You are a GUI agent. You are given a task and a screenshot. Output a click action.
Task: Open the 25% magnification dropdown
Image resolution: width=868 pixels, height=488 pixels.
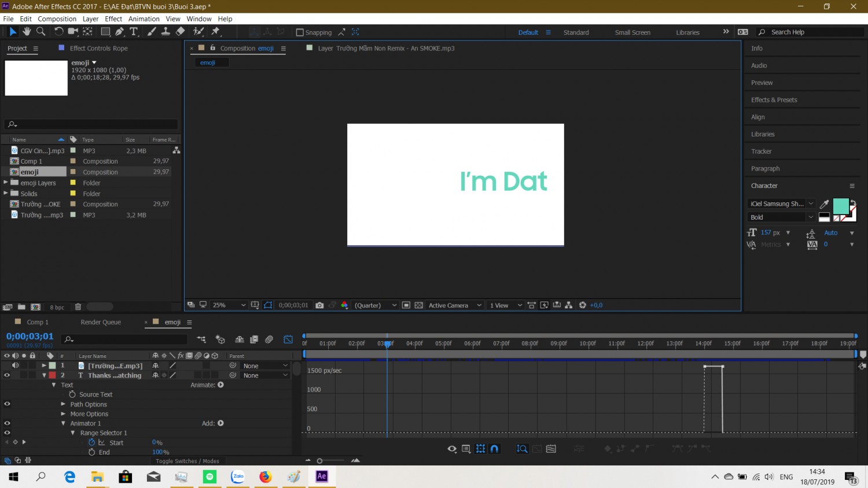229,305
